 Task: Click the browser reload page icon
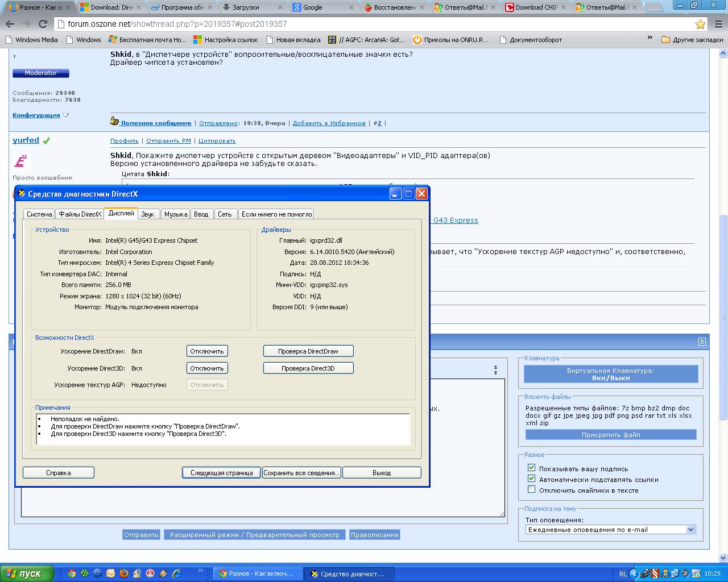pyautogui.click(x=43, y=24)
